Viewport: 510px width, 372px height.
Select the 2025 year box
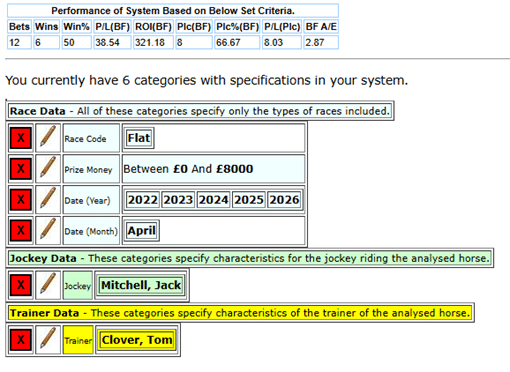(249, 200)
